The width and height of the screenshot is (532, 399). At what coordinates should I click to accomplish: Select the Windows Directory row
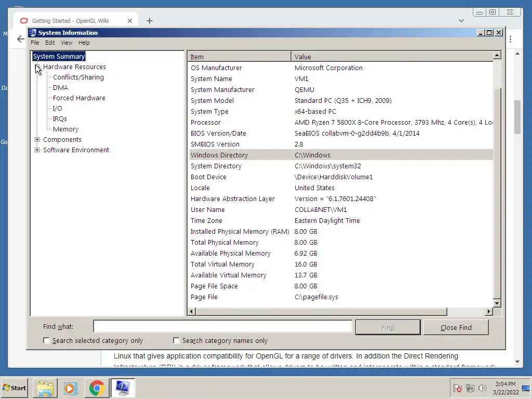click(341, 155)
